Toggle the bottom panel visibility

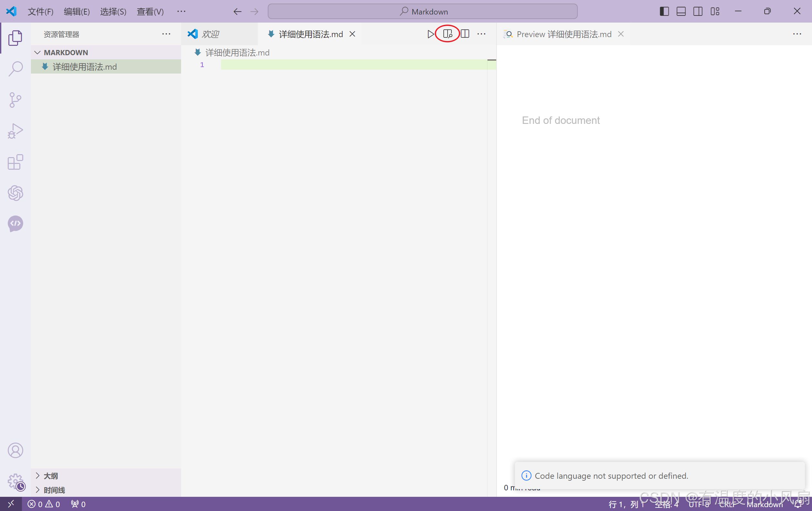[x=681, y=12]
